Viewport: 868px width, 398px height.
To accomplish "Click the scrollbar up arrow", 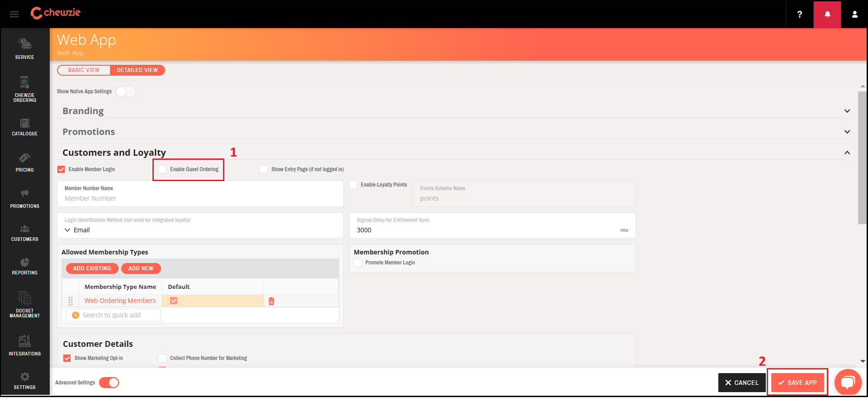I will pos(862,86).
